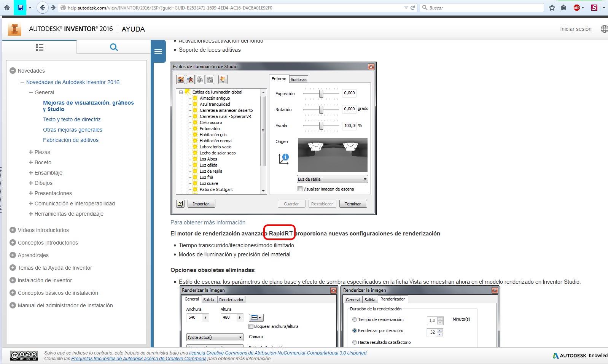Click the Exposición slider handle

point(321,94)
